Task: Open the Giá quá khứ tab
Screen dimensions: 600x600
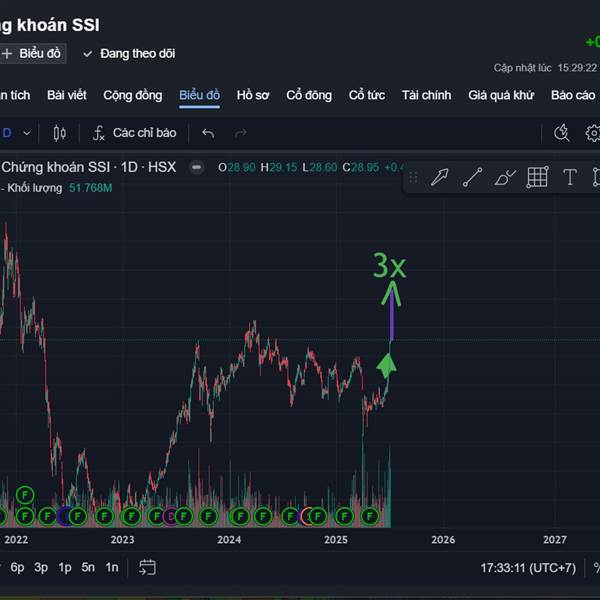Action: 501,95
